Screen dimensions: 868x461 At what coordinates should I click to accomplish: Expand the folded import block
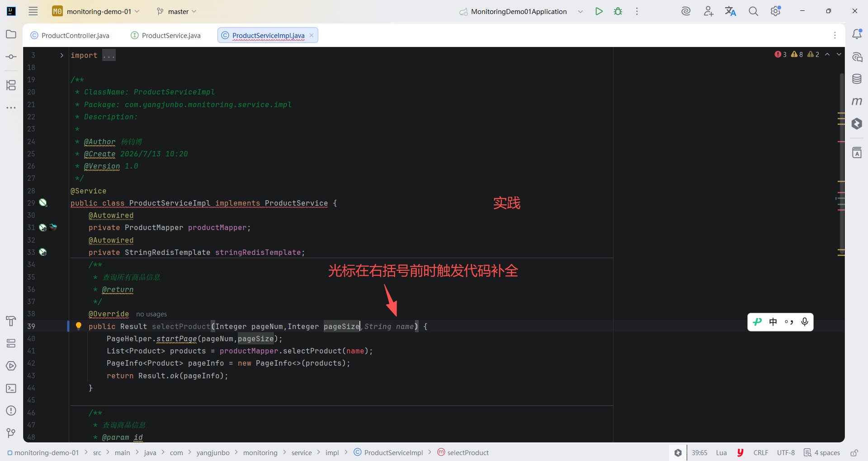tap(62, 55)
